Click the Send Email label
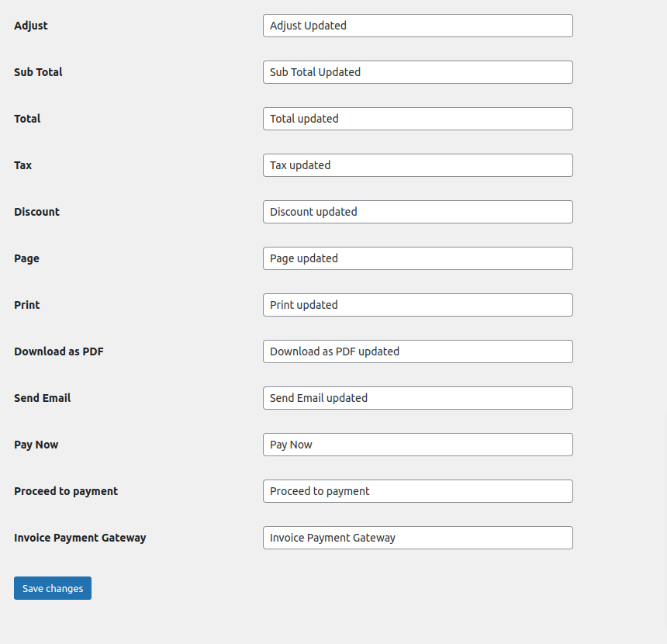The image size is (667, 644). coord(42,398)
